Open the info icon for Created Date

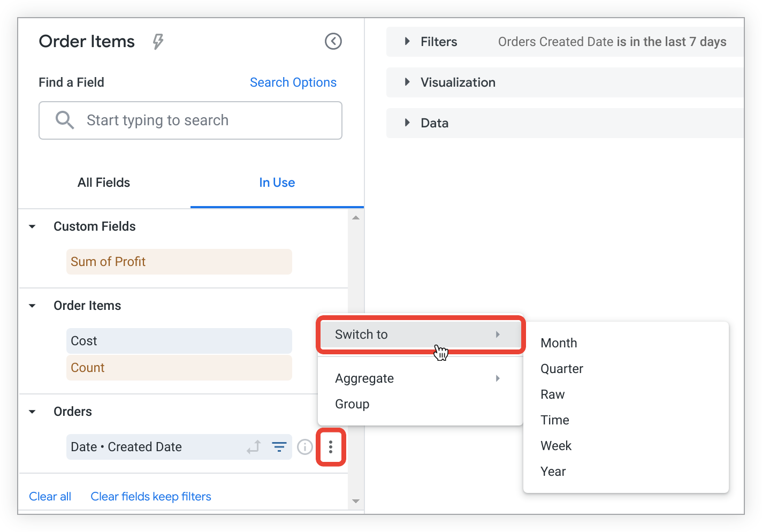coord(305,446)
